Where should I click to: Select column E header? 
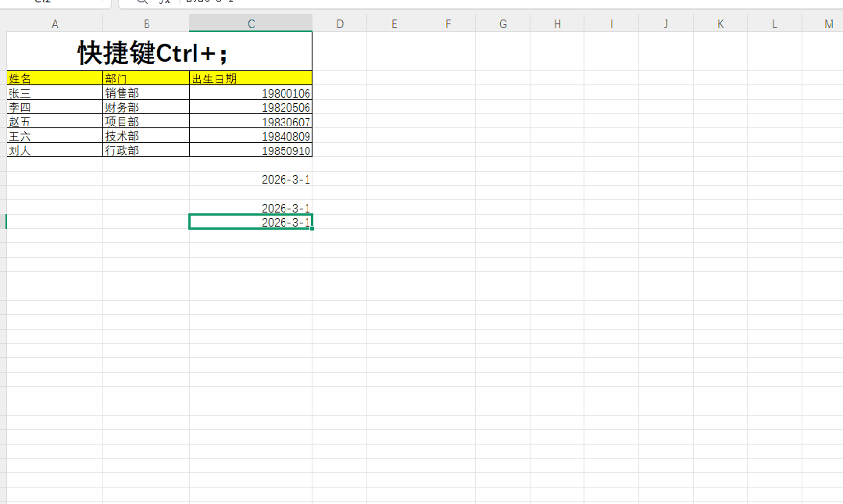[x=394, y=23]
